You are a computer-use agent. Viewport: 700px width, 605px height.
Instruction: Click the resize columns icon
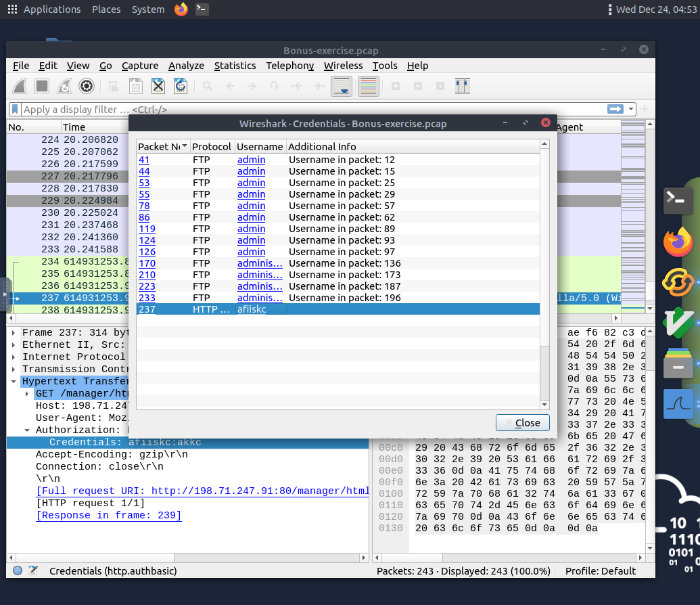(x=463, y=86)
